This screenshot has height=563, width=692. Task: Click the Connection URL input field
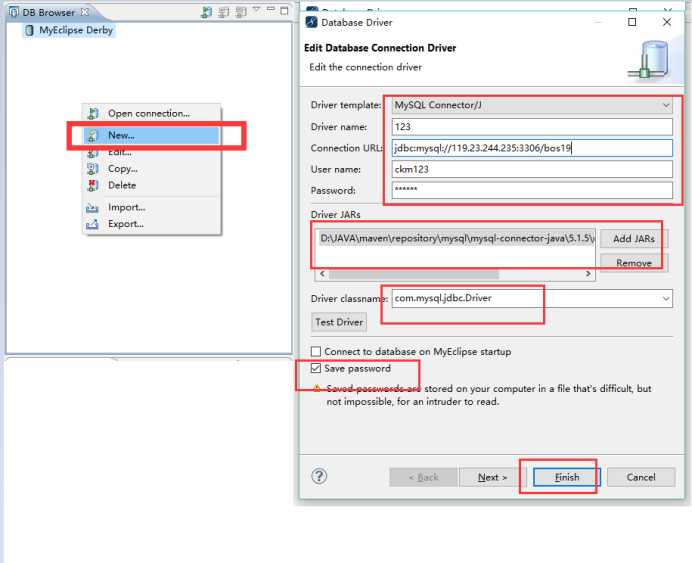tap(532, 148)
